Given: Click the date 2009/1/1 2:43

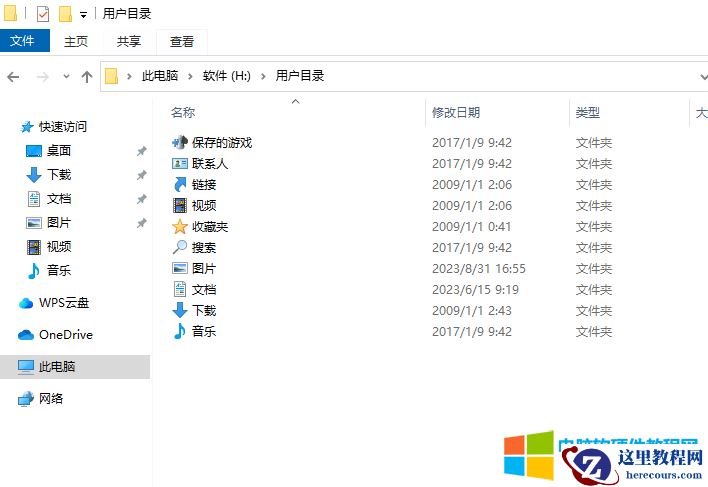Looking at the screenshot, I should point(472,311).
